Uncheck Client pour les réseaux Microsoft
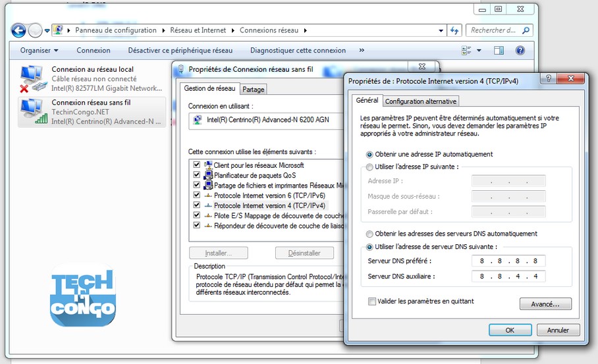The image size is (598, 364). click(196, 165)
